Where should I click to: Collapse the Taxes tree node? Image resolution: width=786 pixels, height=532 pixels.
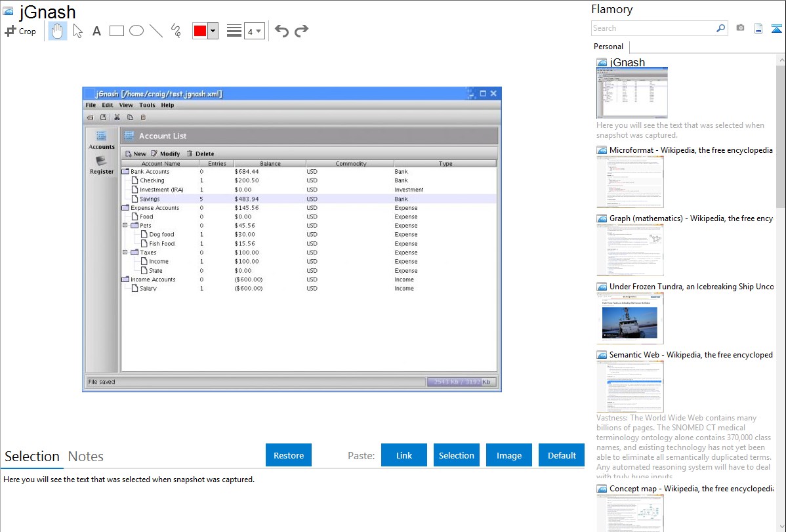125,252
